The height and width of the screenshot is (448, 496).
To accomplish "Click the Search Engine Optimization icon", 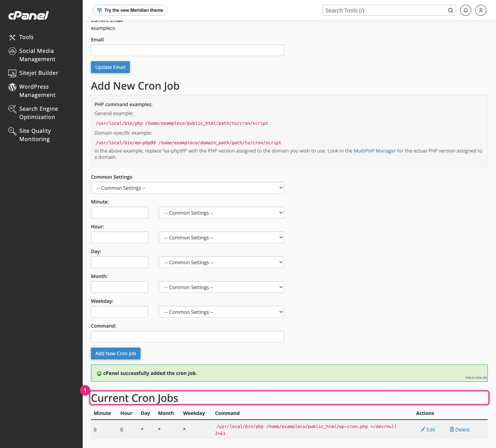I will (x=12, y=109).
